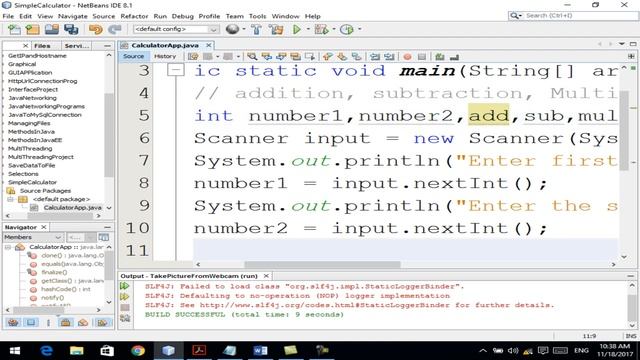Collapse CalculatorApp node in Navigator

[8, 247]
